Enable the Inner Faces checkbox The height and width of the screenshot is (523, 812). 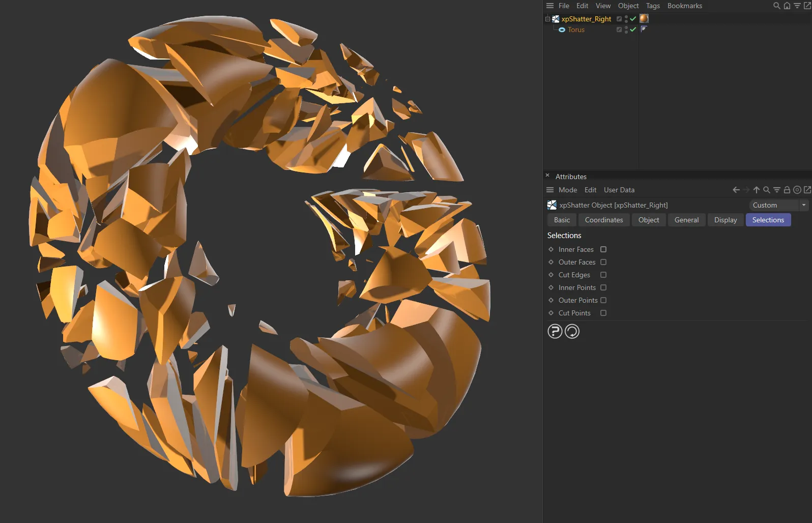click(603, 249)
